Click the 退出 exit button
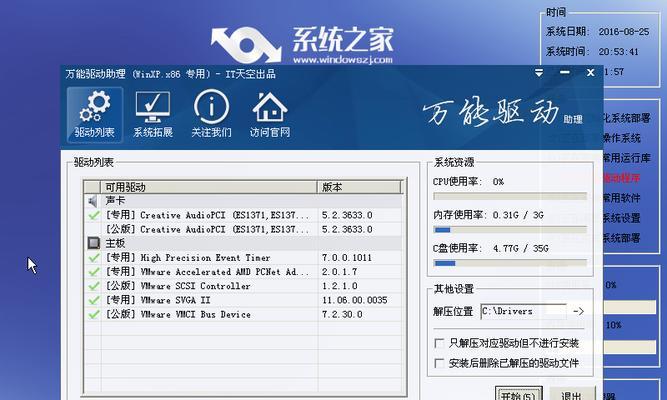The image size is (667, 400). tap(571, 394)
